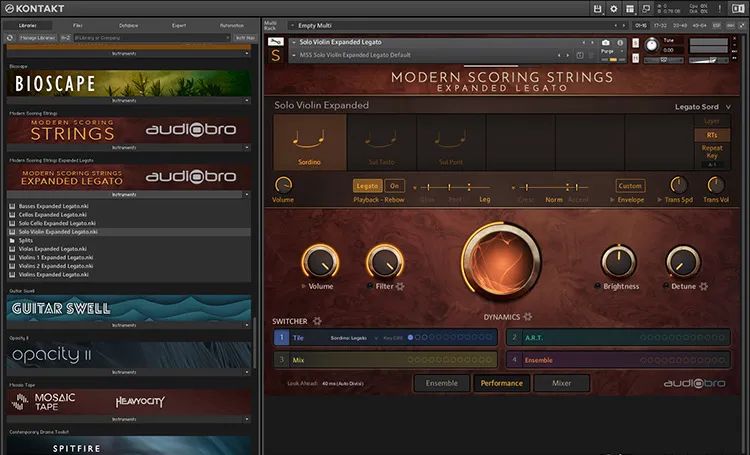Toggle the Legato playback button
Screen dimensions: 750x455
point(367,186)
